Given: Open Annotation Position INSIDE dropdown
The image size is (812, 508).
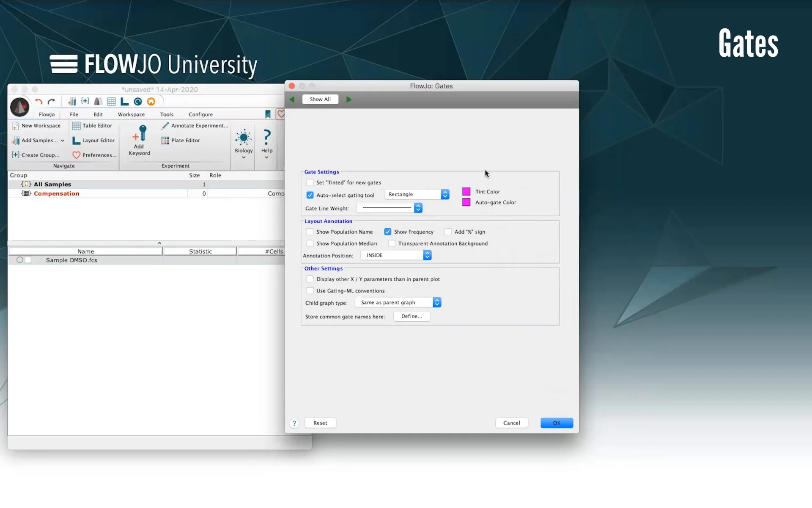Looking at the screenshot, I should 396,255.
